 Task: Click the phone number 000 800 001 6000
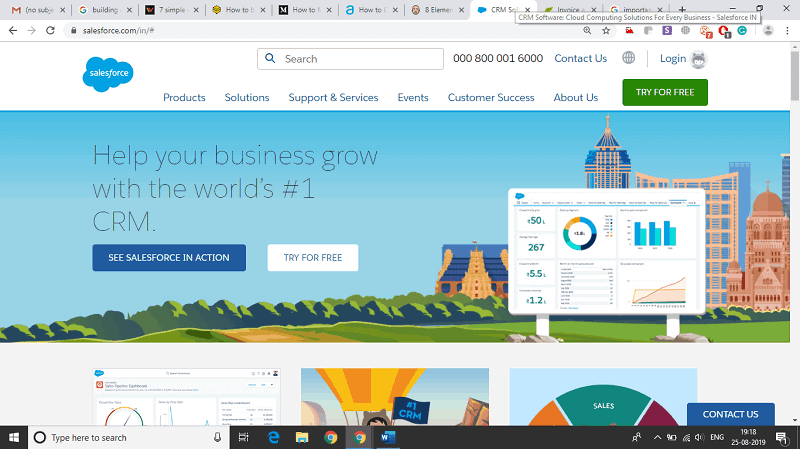498,59
